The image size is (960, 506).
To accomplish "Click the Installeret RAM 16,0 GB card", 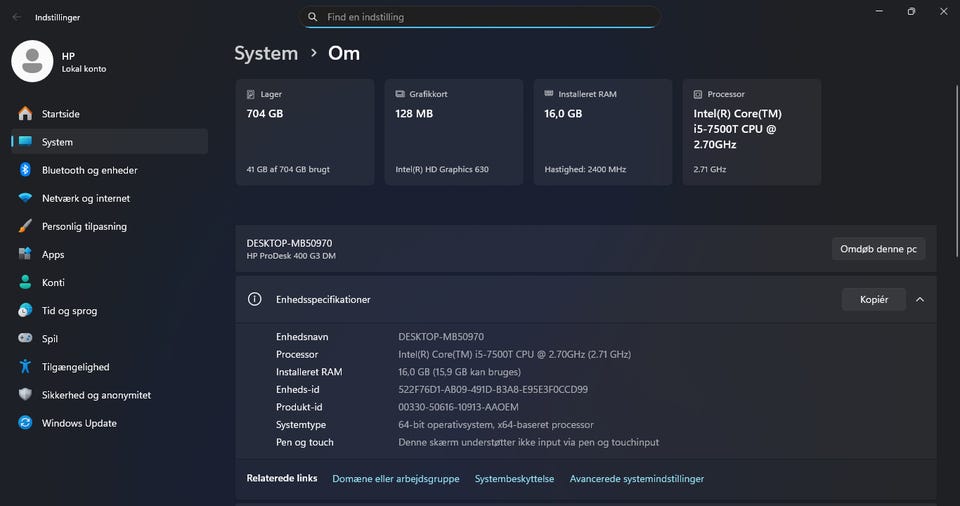I will pos(602,132).
